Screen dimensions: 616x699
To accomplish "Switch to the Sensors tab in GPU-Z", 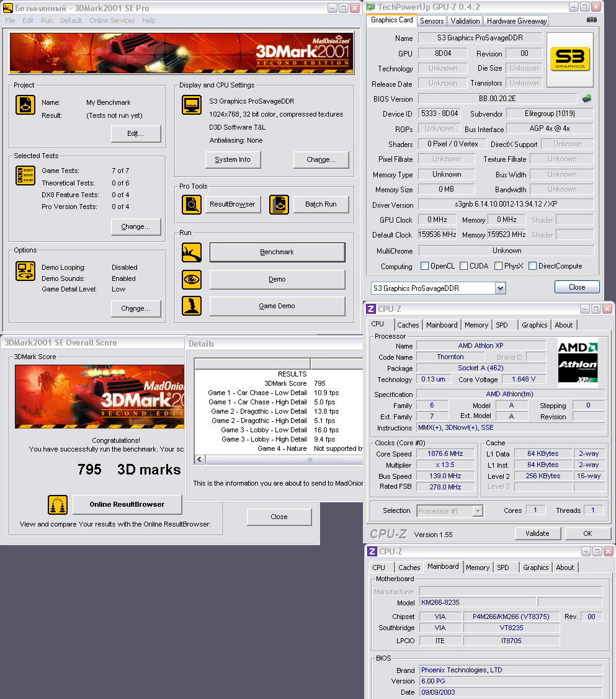I will tap(432, 21).
